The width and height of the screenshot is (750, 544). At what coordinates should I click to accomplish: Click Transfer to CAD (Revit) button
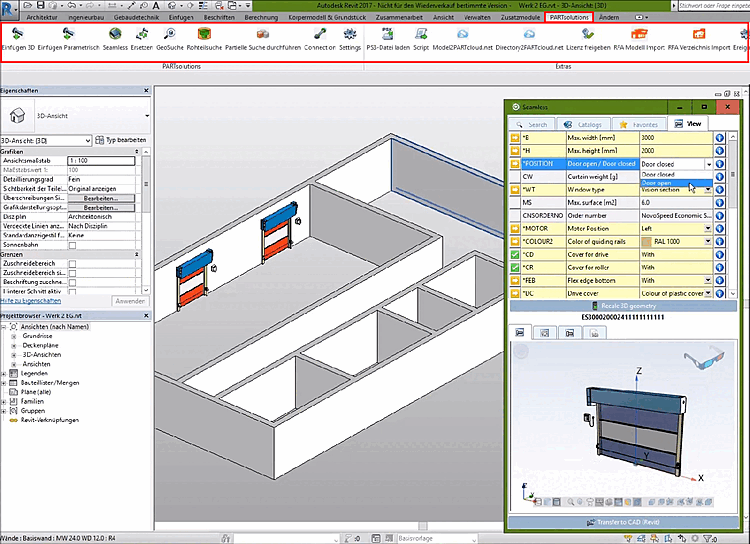[x=623, y=522]
